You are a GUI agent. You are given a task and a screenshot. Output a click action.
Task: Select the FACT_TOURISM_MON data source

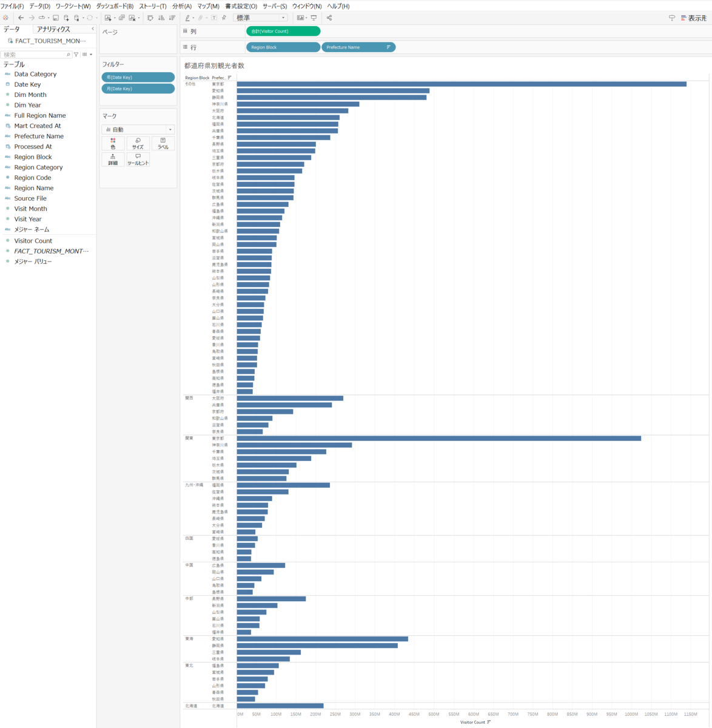pyautogui.click(x=47, y=41)
